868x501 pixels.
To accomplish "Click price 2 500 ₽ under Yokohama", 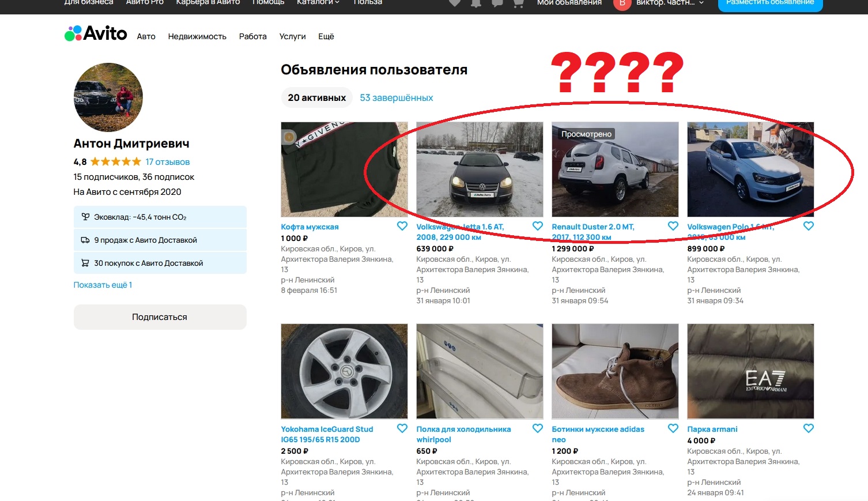I will [295, 451].
